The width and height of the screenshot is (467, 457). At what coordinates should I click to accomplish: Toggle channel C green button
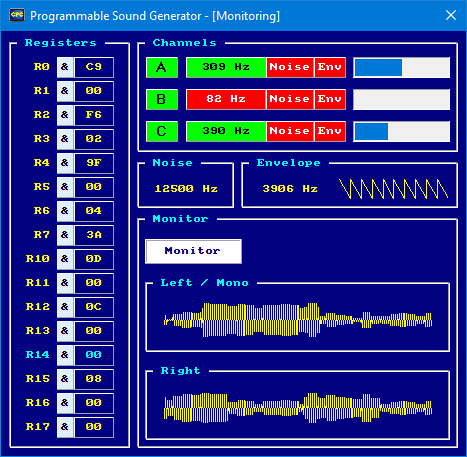(162, 131)
